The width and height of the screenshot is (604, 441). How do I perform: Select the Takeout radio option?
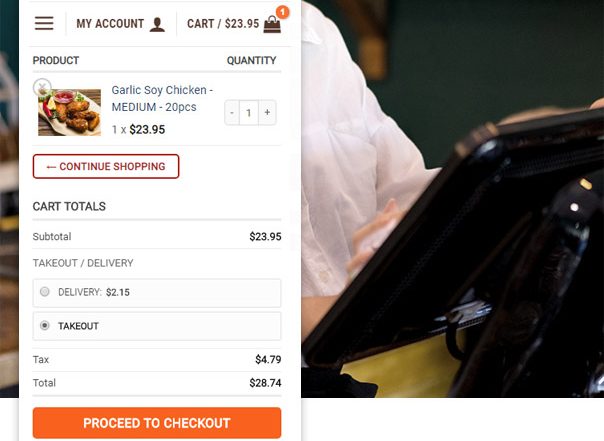(x=45, y=325)
